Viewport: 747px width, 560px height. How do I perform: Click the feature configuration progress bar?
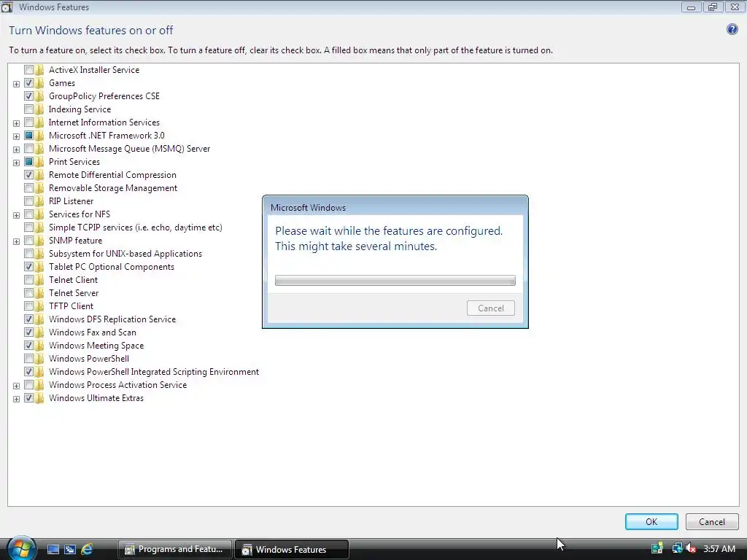(395, 281)
